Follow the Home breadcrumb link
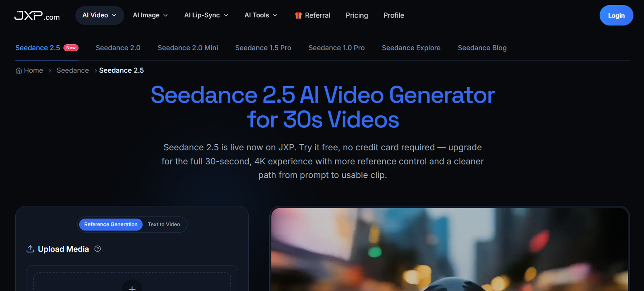Screen dimensions: 644x291 click(x=29, y=71)
